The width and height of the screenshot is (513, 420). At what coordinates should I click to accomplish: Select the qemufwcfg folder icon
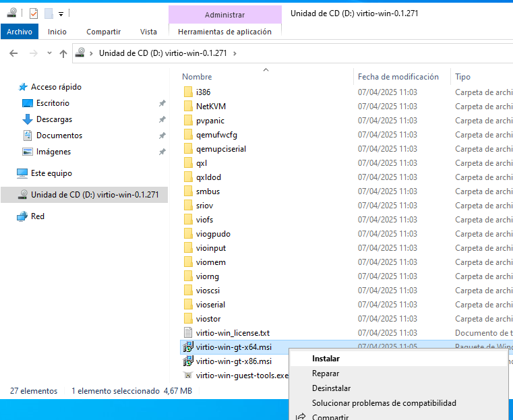click(188, 134)
